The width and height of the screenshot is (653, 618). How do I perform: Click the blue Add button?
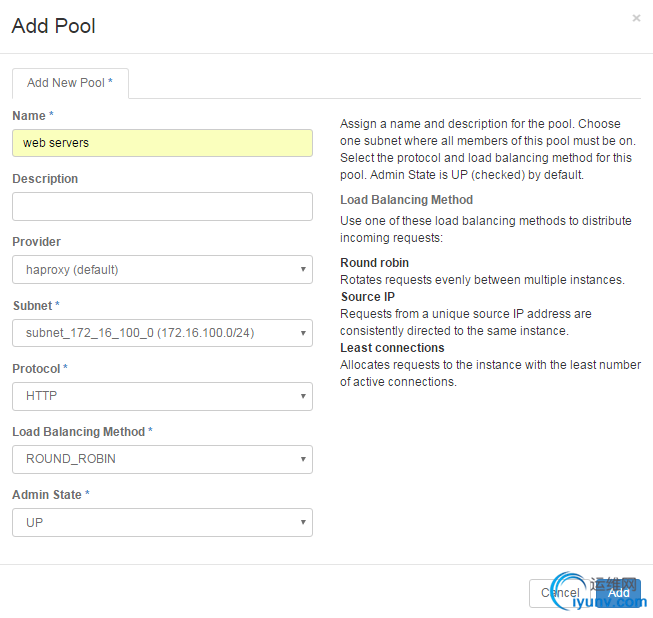coord(619,593)
